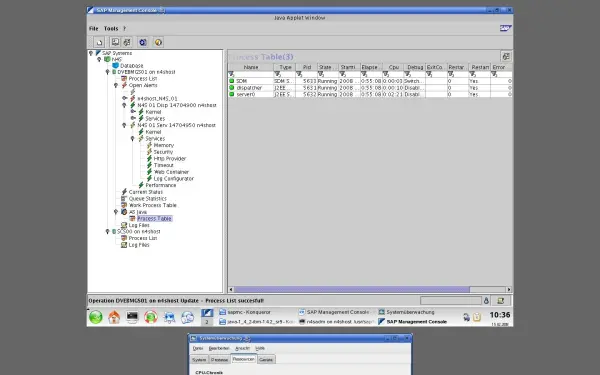
Task: Open the Type column filter
Action: pyautogui.click(x=277, y=74)
